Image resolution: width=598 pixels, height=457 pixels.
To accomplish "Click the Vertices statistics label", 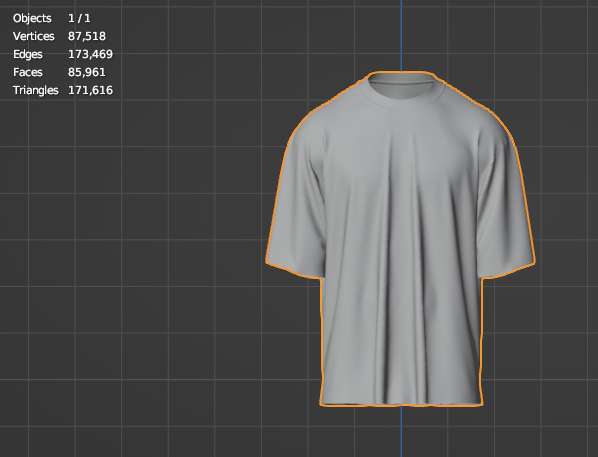I will tap(34, 36).
